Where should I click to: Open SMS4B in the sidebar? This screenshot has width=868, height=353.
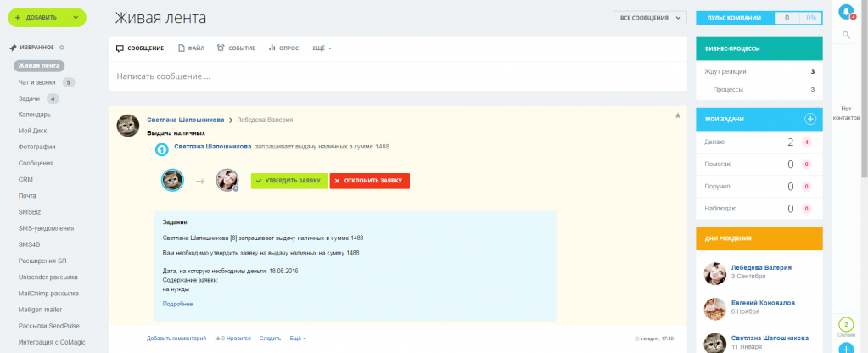pos(28,244)
